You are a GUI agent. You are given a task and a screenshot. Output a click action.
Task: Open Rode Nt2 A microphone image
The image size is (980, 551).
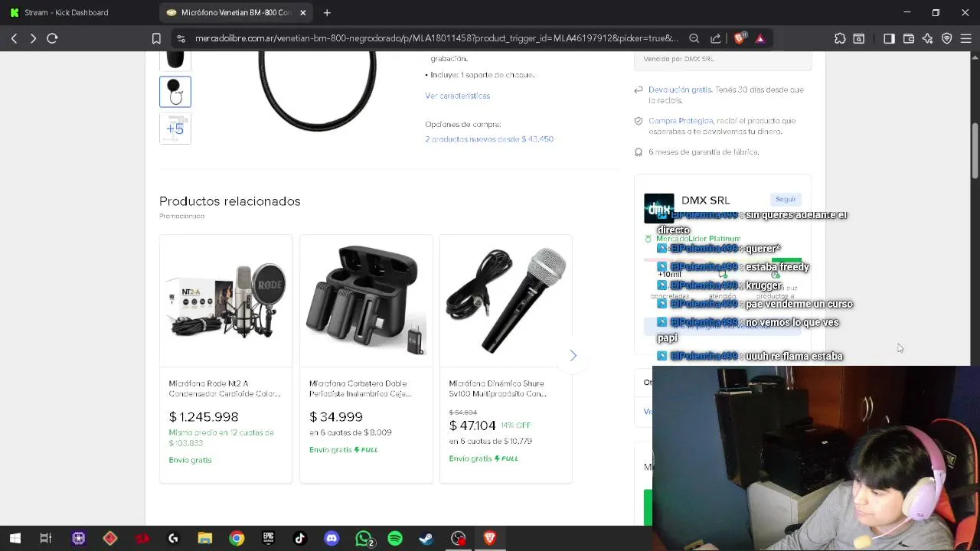[226, 301]
